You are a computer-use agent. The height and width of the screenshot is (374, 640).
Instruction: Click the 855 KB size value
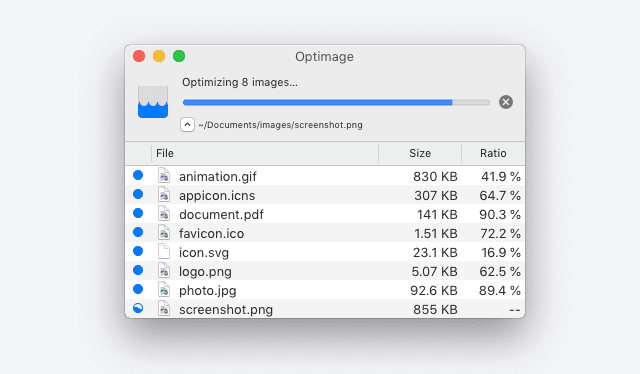[435, 309]
